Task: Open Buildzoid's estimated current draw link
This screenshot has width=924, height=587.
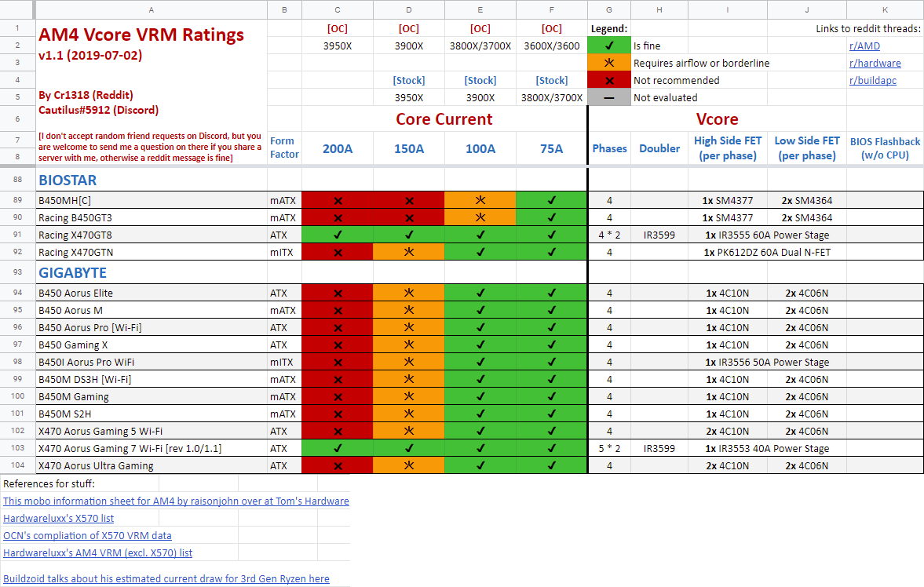Action: point(166,578)
